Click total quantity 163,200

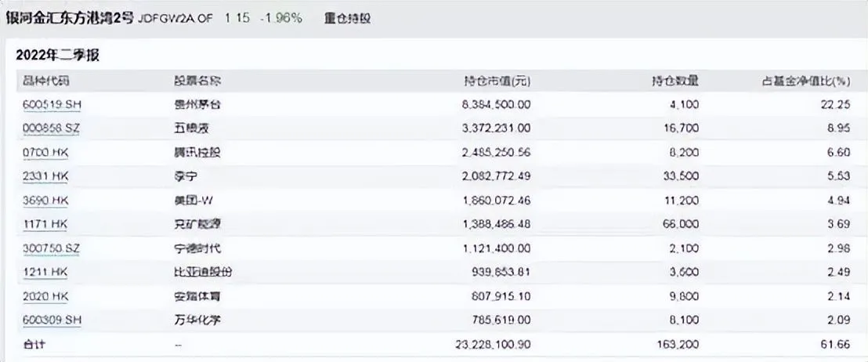pos(679,344)
